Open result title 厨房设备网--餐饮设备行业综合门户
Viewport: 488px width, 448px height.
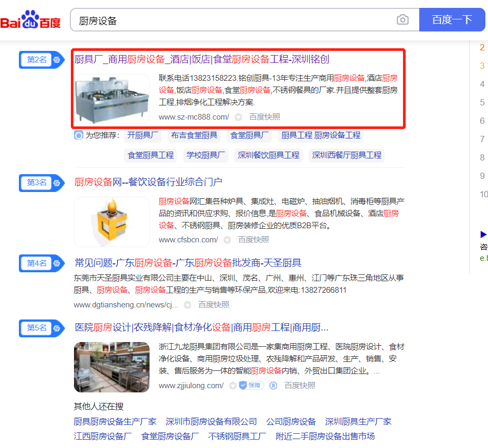pyautogui.click(x=148, y=182)
